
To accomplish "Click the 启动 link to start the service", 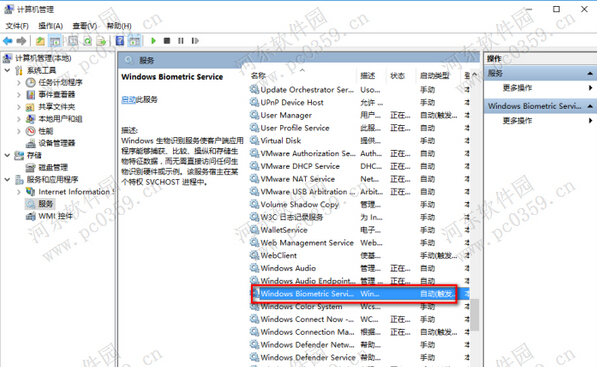I will click(128, 100).
